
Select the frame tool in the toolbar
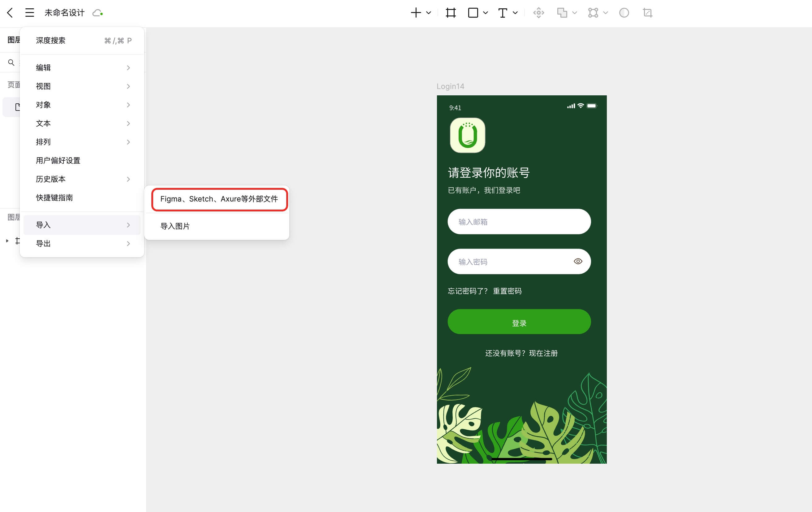(451, 12)
